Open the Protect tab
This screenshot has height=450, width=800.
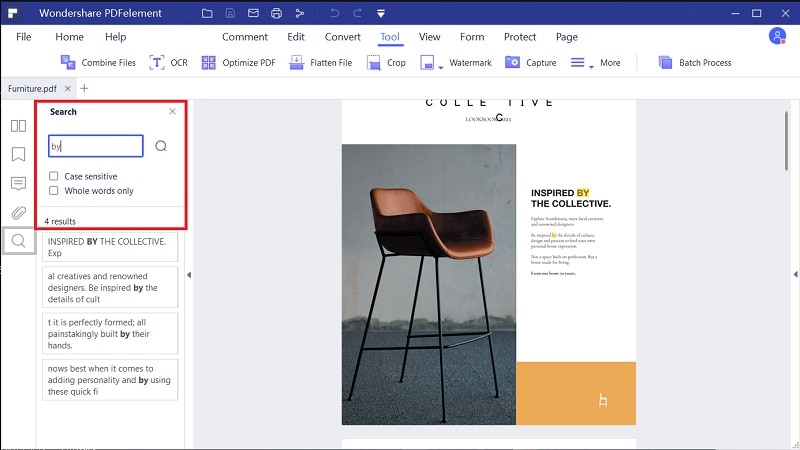pyautogui.click(x=520, y=37)
